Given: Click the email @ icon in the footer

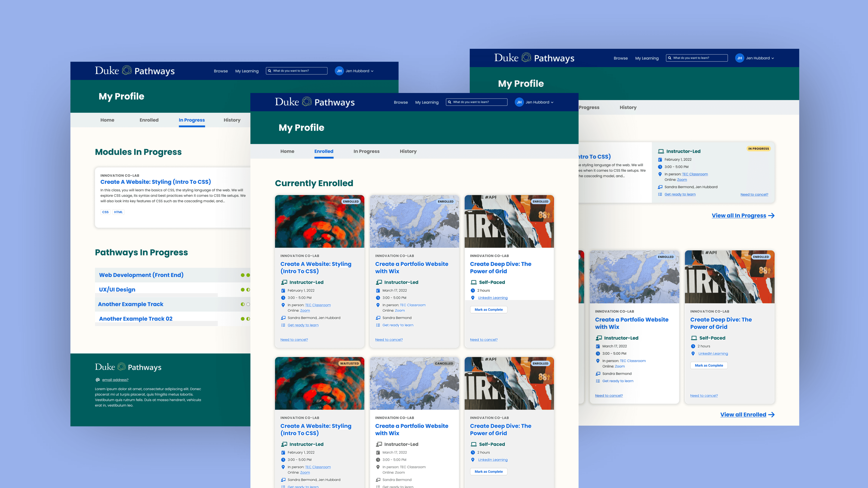Looking at the screenshot, I should point(98,380).
